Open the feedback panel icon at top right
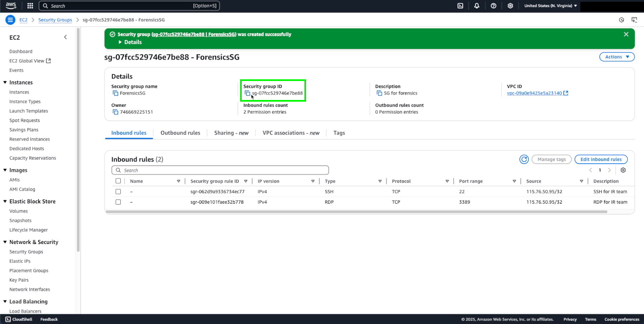This screenshot has width=644, height=324. tap(634, 20)
